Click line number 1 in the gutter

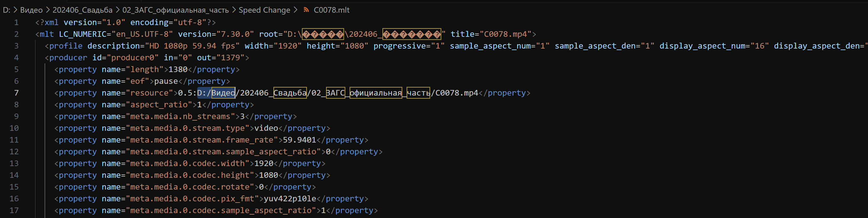click(16, 23)
